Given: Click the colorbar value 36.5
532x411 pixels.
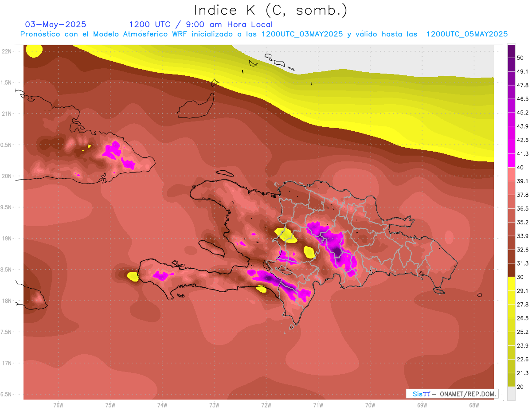Looking at the screenshot, I should coord(522,208).
